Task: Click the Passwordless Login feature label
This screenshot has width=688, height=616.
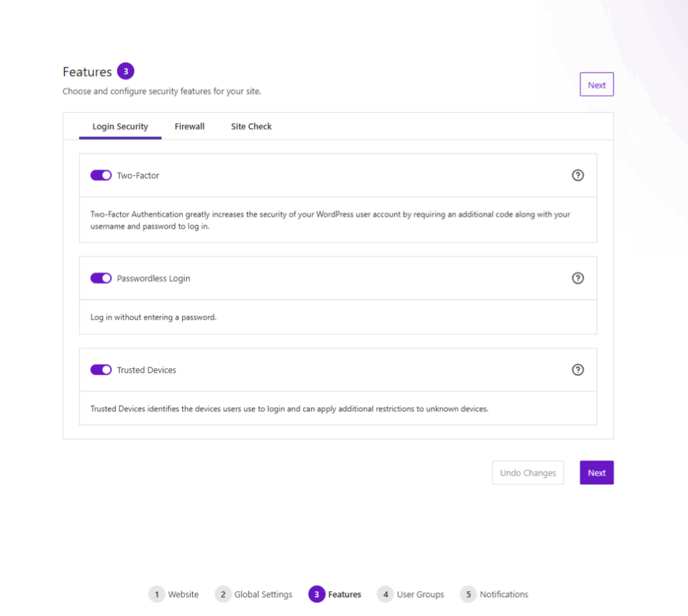Action: coord(153,278)
